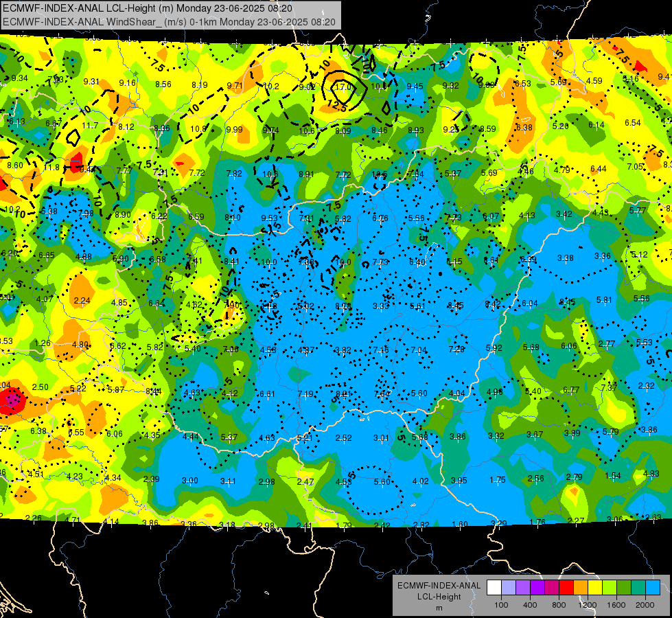Click the wind shear value '9.99'
The image size is (672, 618).
tap(235, 129)
